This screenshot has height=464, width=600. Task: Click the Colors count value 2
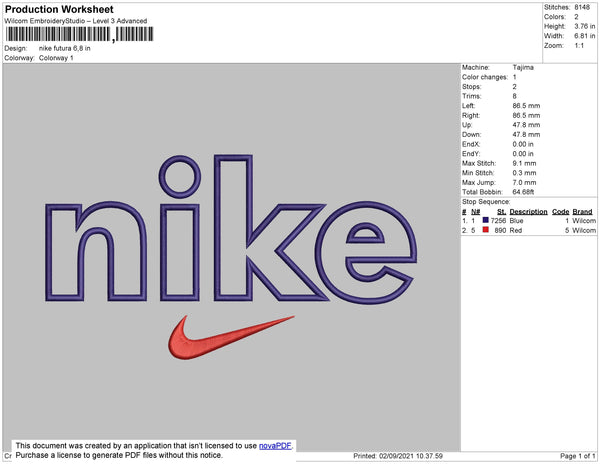click(x=576, y=17)
